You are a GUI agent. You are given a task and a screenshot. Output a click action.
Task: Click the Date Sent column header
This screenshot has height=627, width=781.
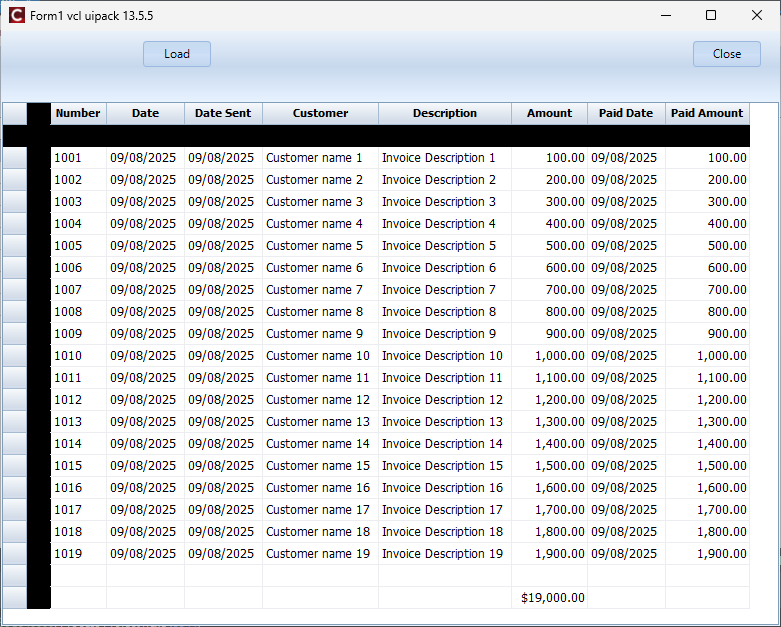pos(223,113)
